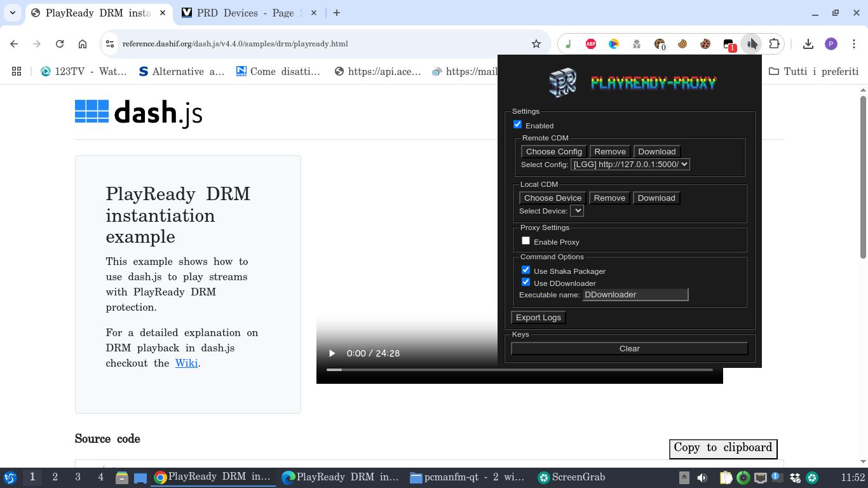Image resolution: width=868 pixels, height=488 pixels.
Task: Reload the current page
Action: pyautogui.click(x=60, y=44)
